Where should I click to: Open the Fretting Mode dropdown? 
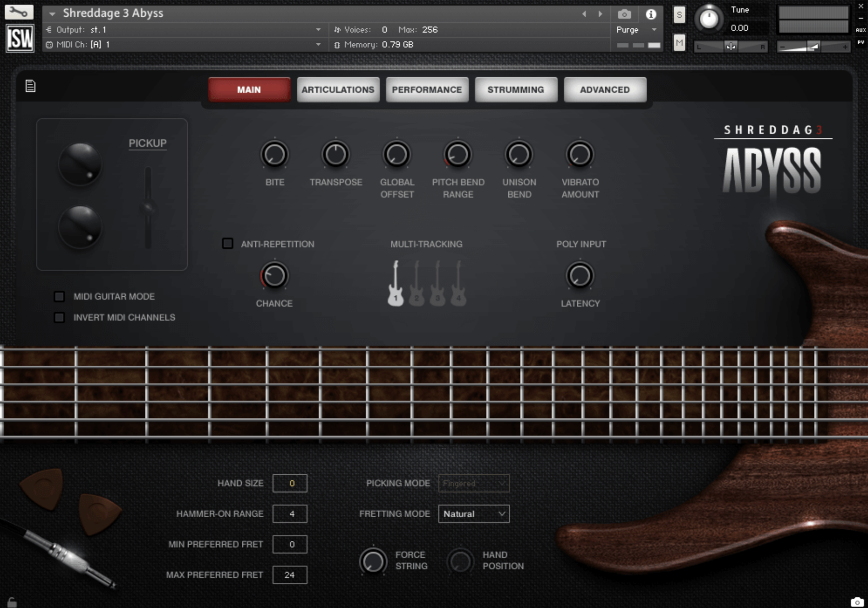[473, 513]
